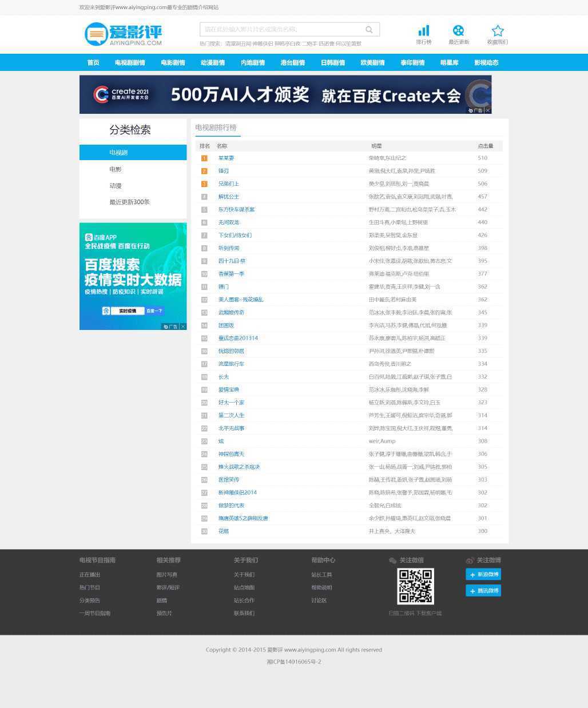Click 站点地图 in the footer
This screenshot has height=708, width=588.
[244, 587]
